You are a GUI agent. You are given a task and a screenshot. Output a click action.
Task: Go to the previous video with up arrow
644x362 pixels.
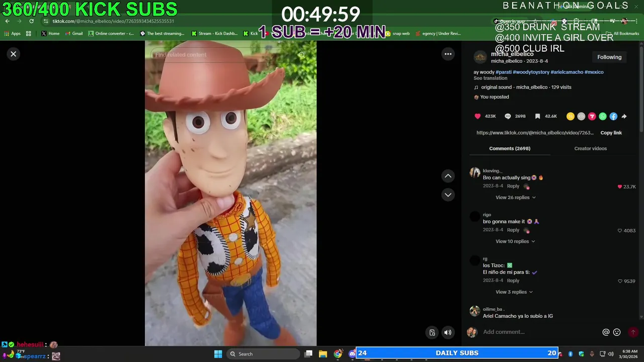448,176
